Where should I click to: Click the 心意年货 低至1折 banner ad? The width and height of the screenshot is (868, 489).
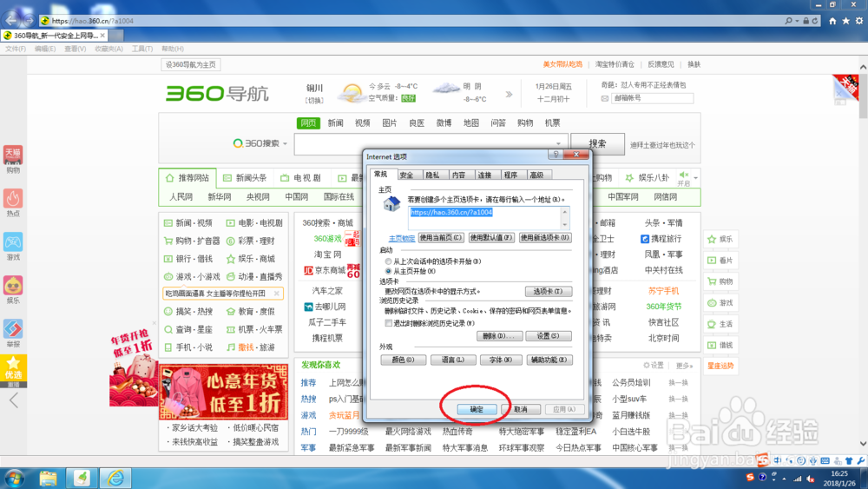[x=224, y=392]
